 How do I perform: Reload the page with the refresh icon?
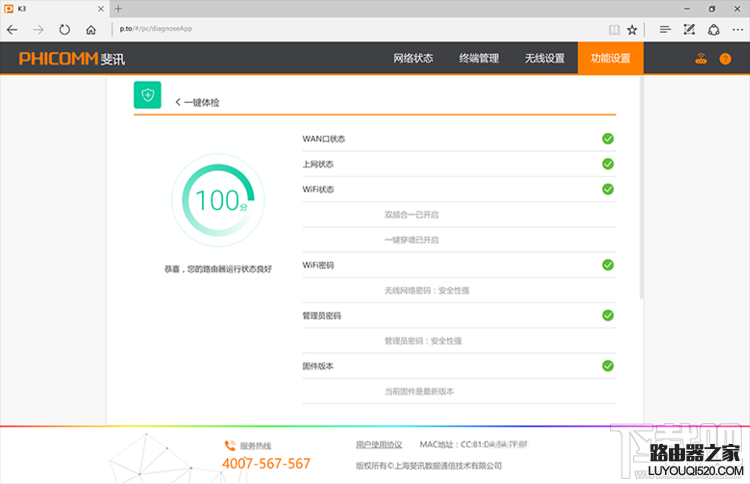64,30
